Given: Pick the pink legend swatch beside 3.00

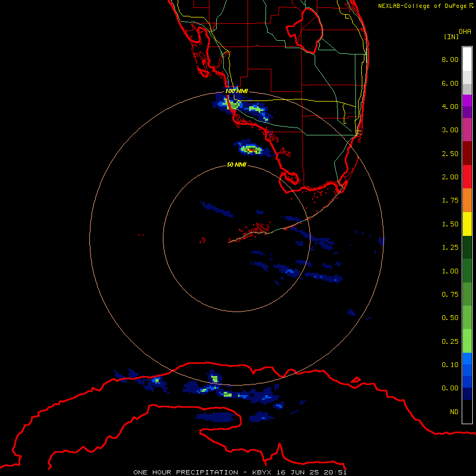Looking at the screenshot, I should pos(467,130).
